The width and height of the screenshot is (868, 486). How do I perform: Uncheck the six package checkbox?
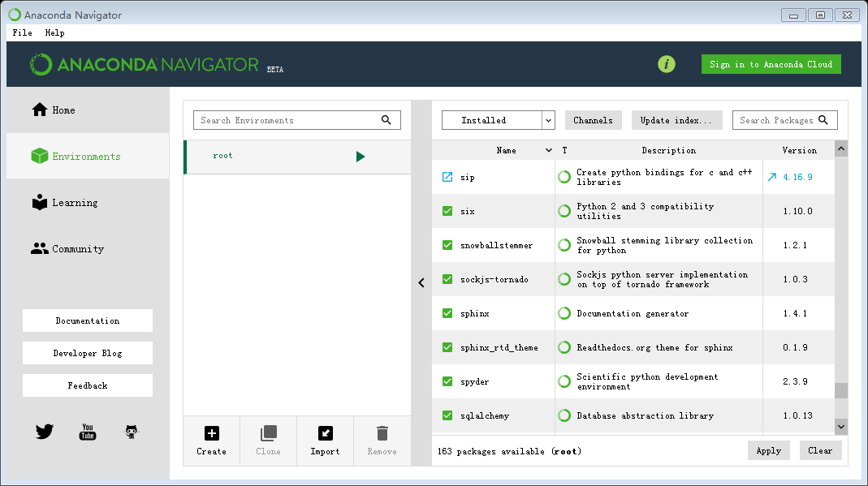447,211
